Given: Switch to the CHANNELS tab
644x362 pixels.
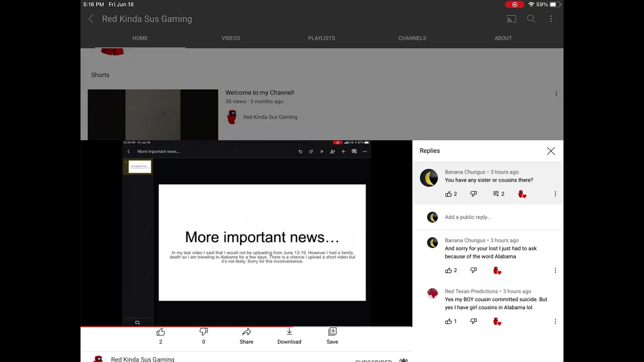Looking at the screenshot, I should coord(412,38).
